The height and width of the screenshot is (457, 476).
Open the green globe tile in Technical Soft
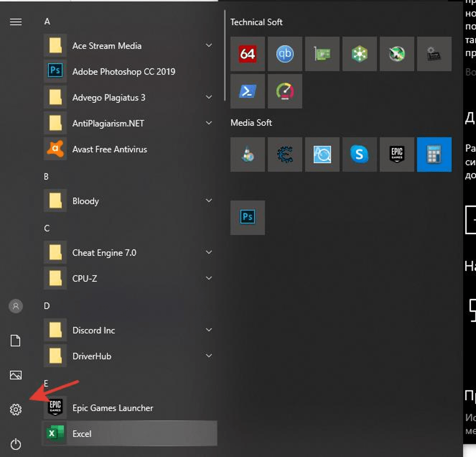point(397,54)
